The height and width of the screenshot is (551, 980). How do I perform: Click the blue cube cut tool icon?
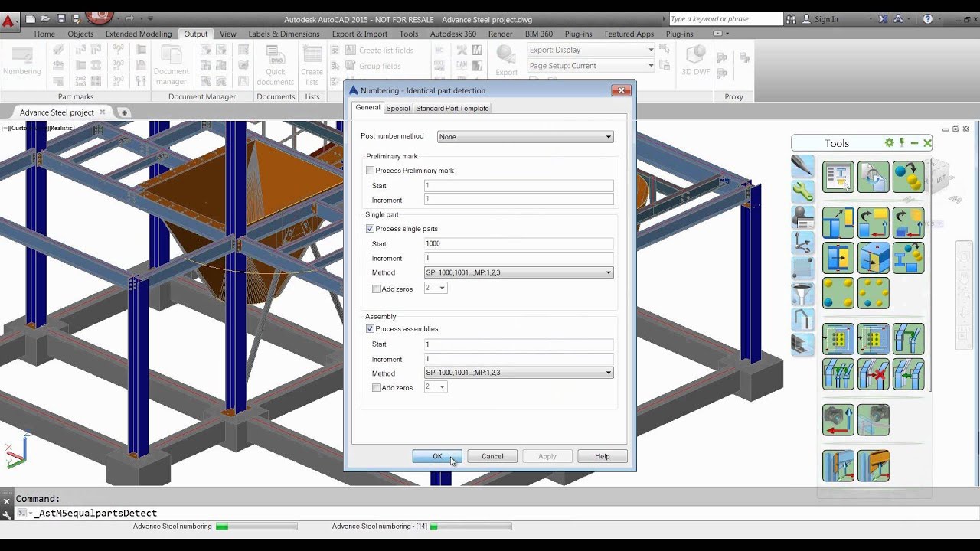pyautogui.click(x=874, y=258)
